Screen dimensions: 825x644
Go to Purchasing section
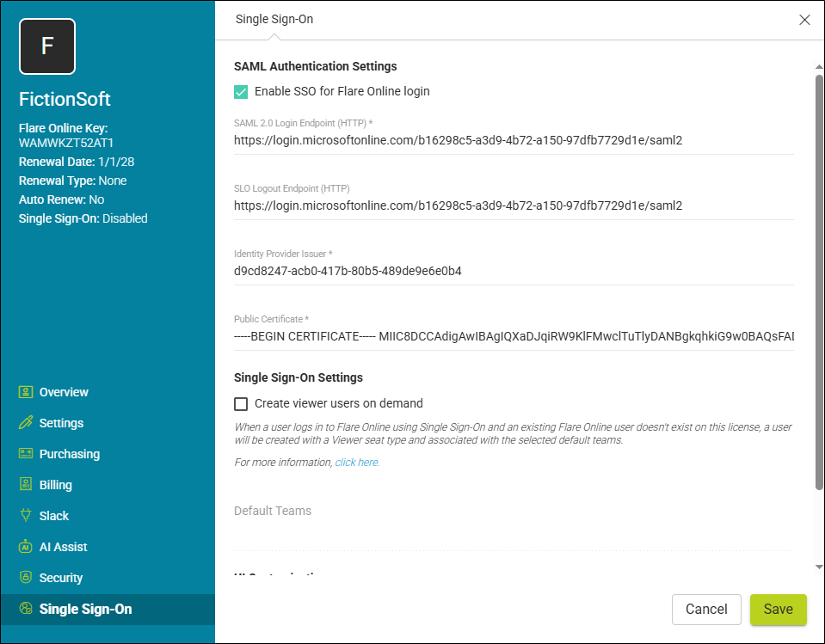click(x=70, y=454)
